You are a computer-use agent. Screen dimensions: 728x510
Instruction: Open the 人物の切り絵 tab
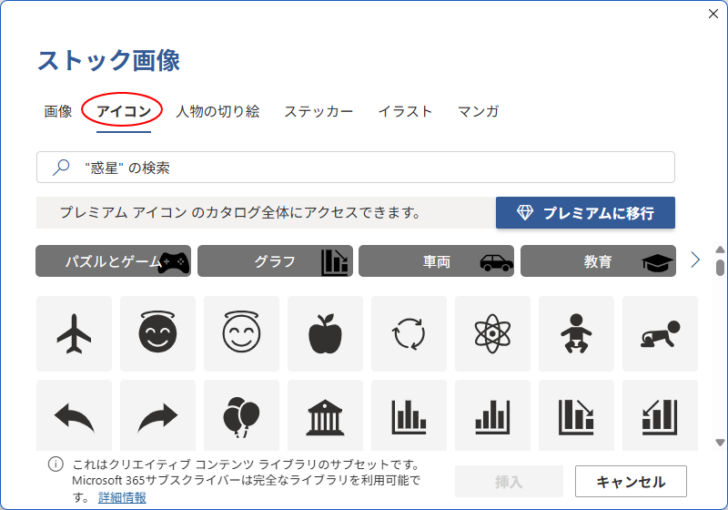pos(218,111)
